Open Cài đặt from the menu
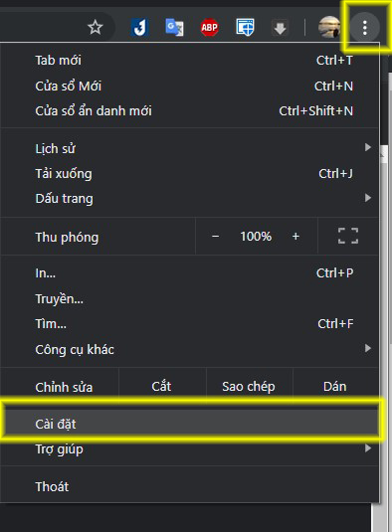Image resolution: width=392 pixels, height=532 pixels. [x=189, y=424]
